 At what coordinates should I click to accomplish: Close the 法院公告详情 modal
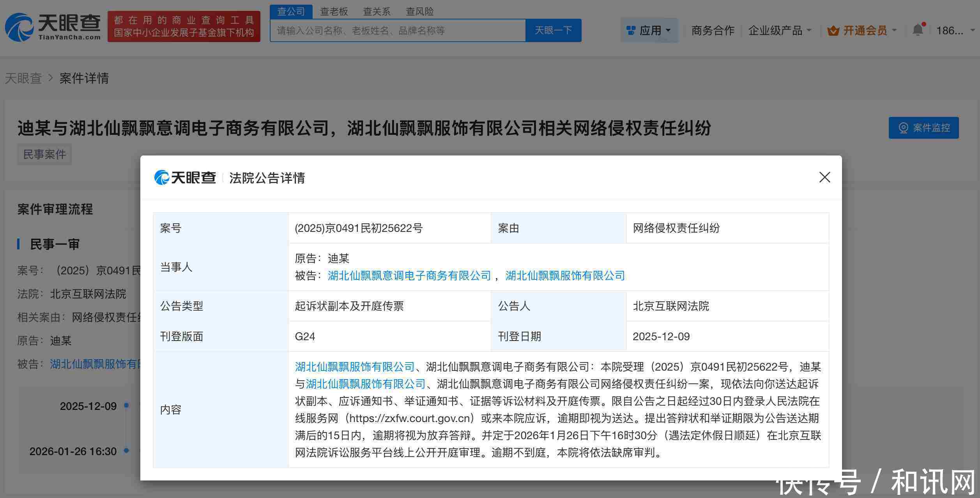click(x=824, y=177)
